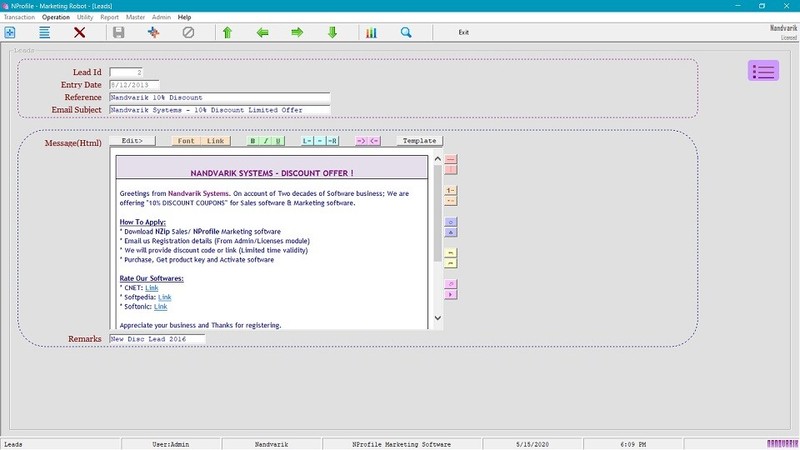This screenshot has height=450, width=800.
Task: Align message text right with -R button
Action: (332, 141)
